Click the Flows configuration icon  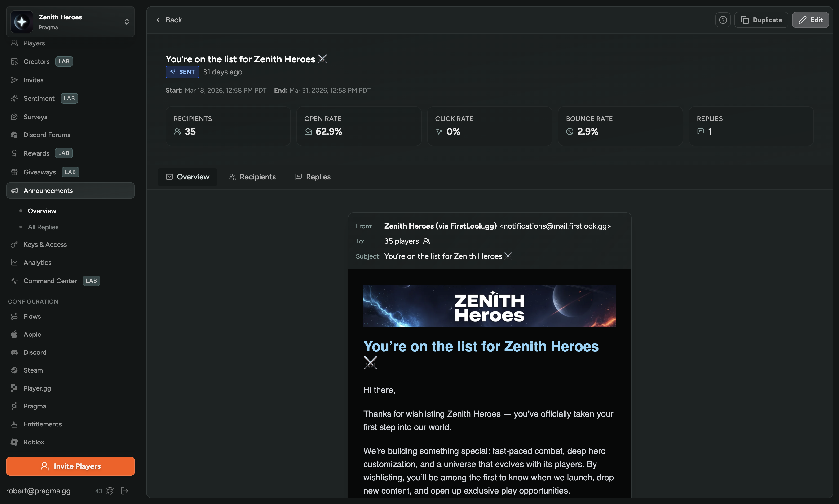14,316
